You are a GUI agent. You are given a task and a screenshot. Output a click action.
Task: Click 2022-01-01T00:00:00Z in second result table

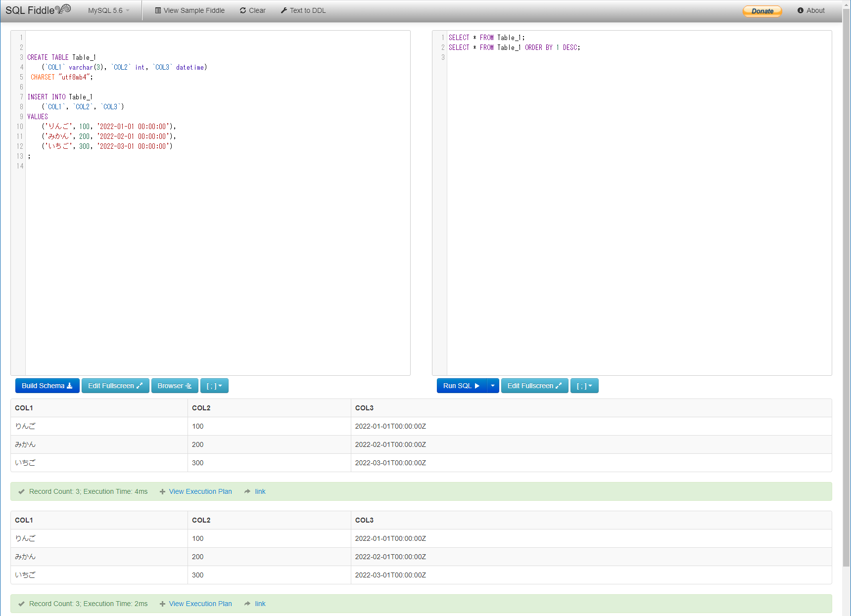click(390, 538)
